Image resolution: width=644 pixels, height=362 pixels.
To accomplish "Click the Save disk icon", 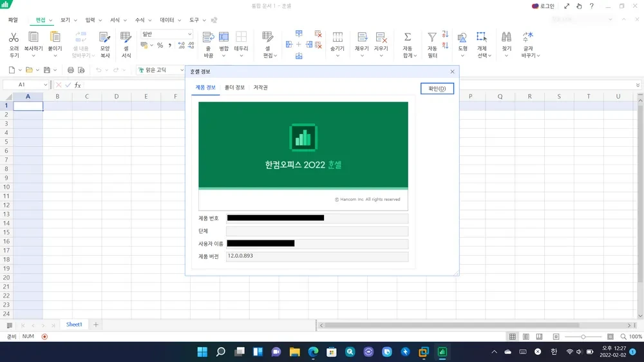I will 47,70.
